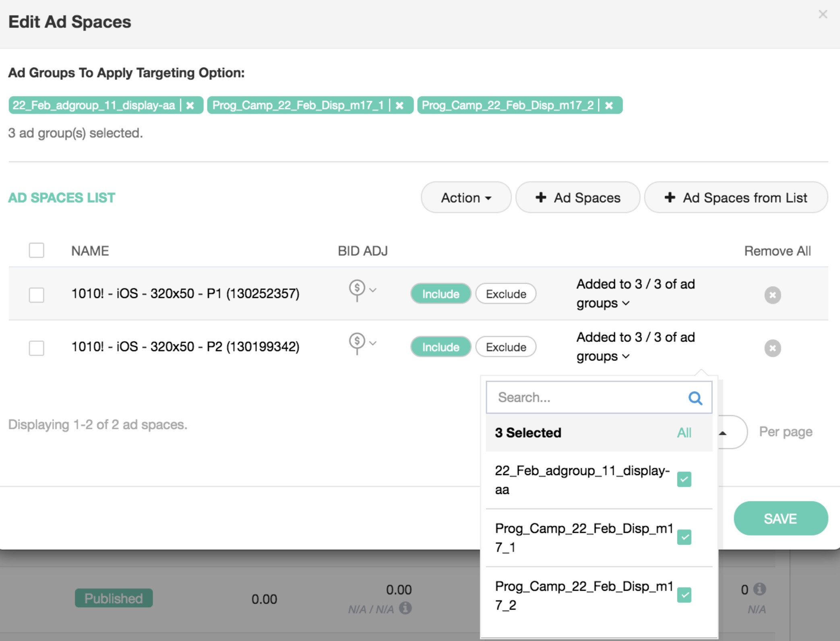
Task: Remove the 1010! iOS P2 ad space row
Action: [x=772, y=348]
